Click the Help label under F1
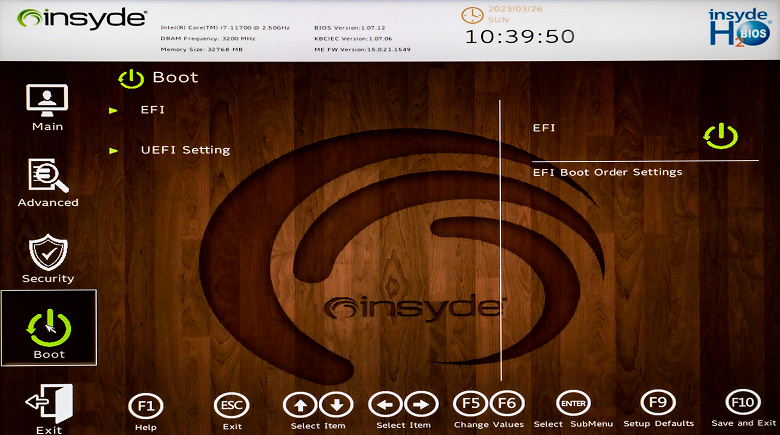The width and height of the screenshot is (780, 435). pyautogui.click(x=146, y=428)
